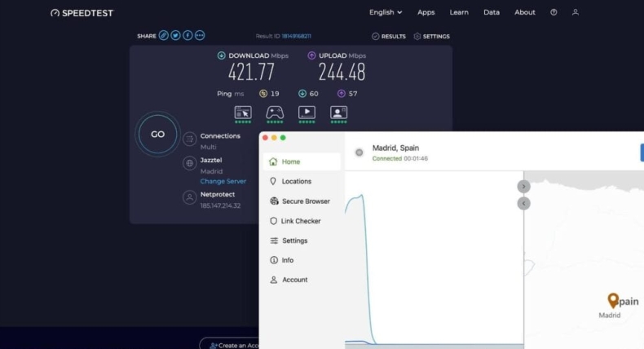Click the upload speed value 244.48
Screen dimensions: 644x349
click(342, 73)
